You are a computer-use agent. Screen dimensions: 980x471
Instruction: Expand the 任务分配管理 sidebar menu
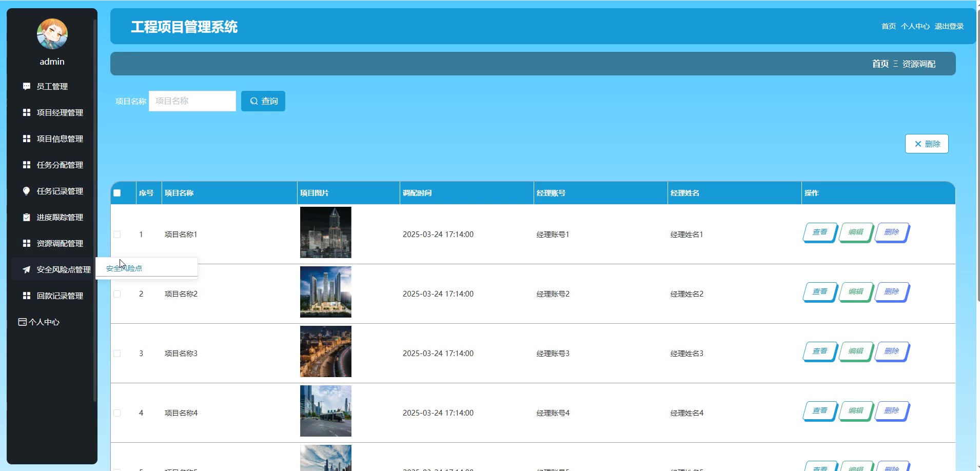click(x=60, y=165)
